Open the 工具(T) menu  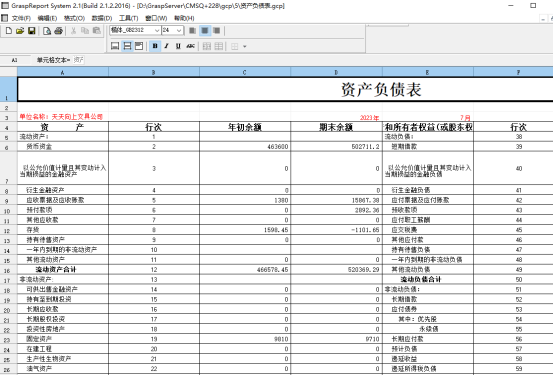click(129, 18)
